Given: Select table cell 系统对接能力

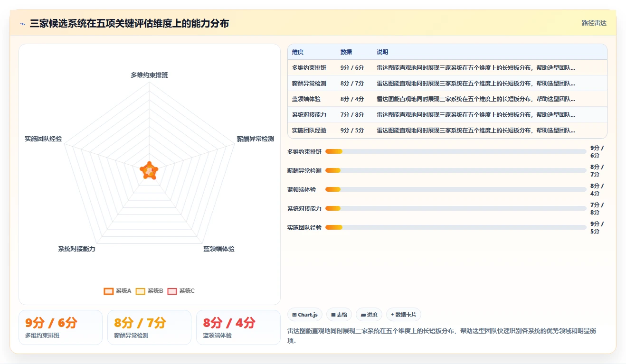Looking at the screenshot, I should coord(309,115).
